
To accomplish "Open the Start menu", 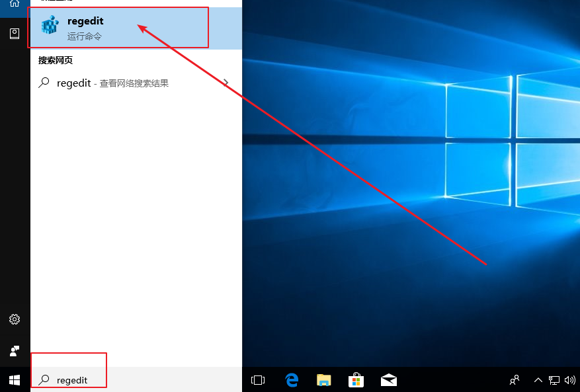I will (x=14, y=380).
